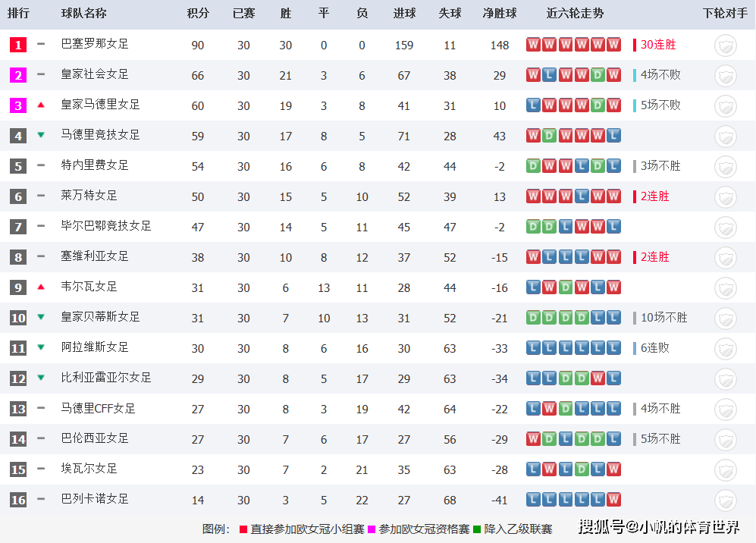Click next-opponent badge icon for 巴列卡诺女足
Viewport: 756px width, 543px height.
tap(725, 501)
